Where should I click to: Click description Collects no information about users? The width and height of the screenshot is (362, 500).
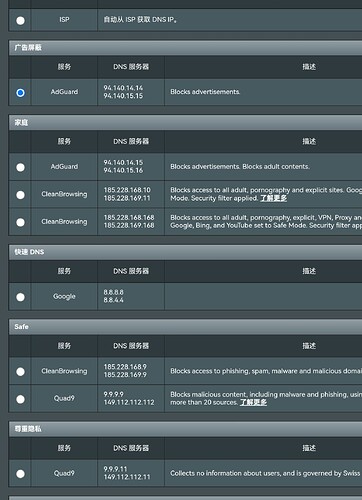coord(266,473)
